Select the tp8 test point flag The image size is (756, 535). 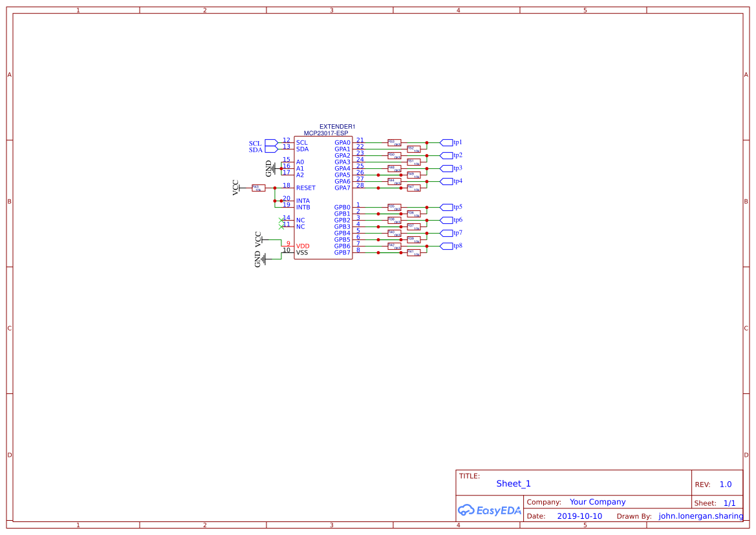click(x=447, y=246)
